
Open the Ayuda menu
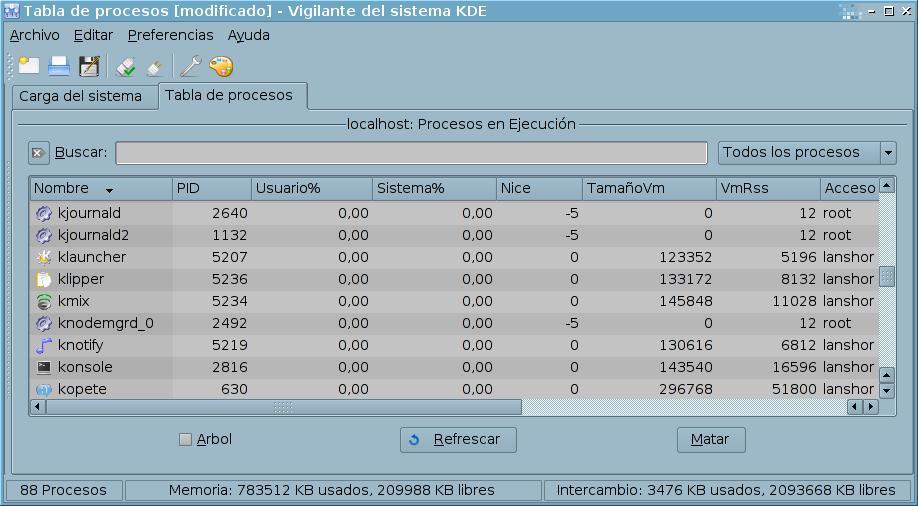click(249, 35)
